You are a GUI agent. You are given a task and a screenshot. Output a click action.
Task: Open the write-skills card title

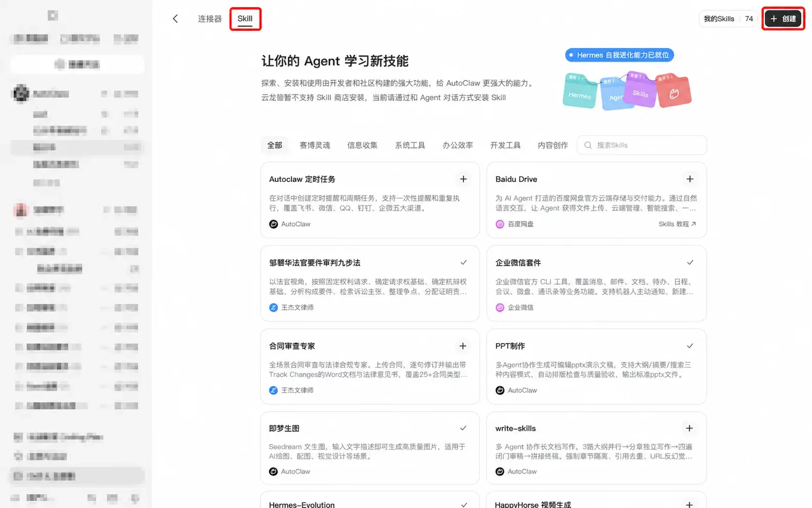pos(516,428)
